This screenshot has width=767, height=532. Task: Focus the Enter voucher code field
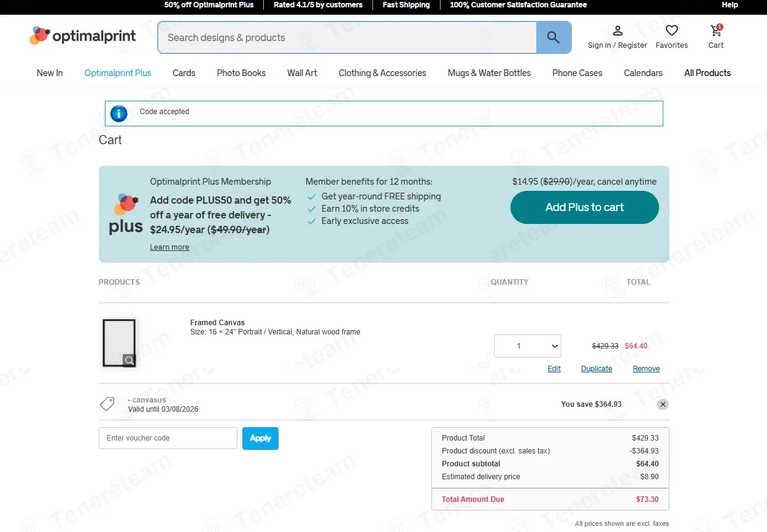coord(168,438)
